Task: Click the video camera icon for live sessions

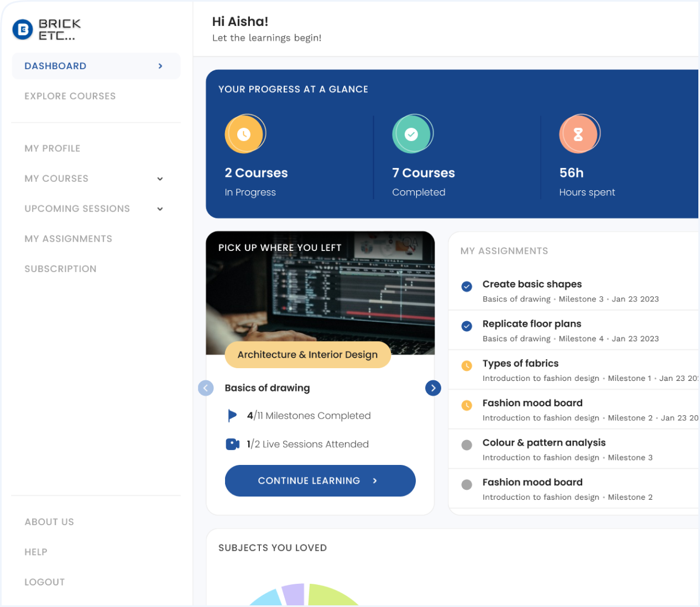Action: [232, 444]
